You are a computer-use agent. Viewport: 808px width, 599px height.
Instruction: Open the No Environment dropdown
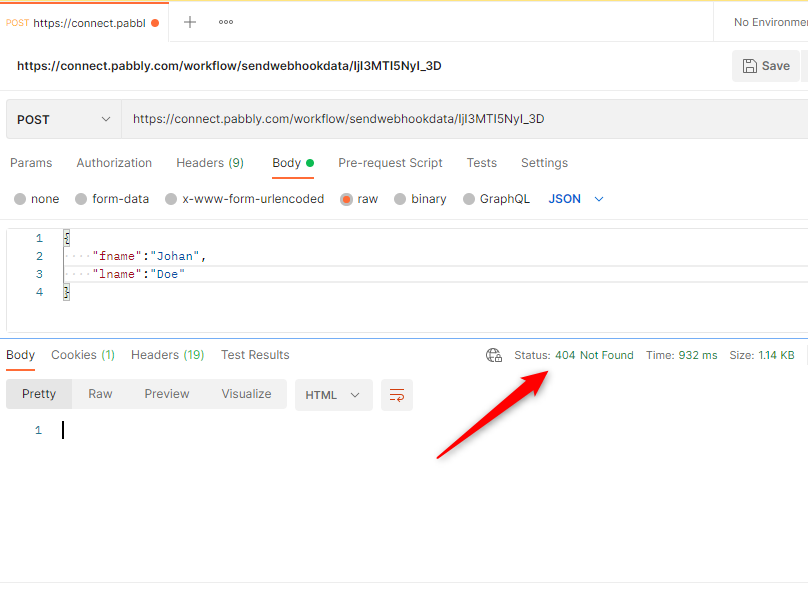(770, 22)
